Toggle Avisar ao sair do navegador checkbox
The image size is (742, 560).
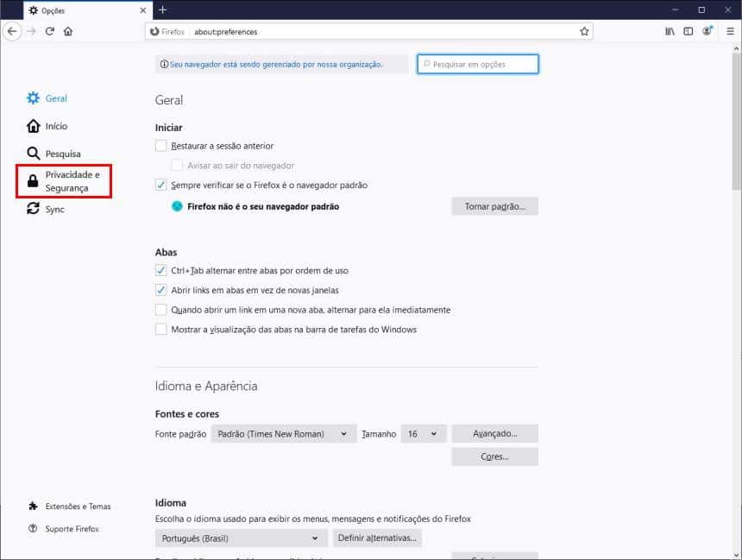point(177,165)
